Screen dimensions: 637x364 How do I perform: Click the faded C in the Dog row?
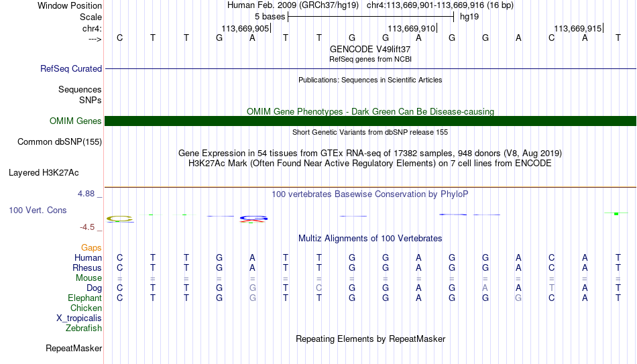pos(319,288)
